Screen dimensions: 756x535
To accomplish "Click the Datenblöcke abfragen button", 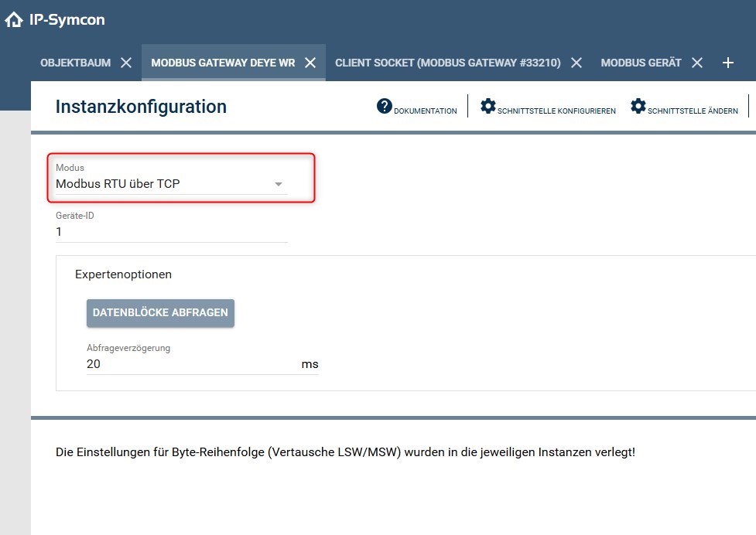I will pos(160,313).
